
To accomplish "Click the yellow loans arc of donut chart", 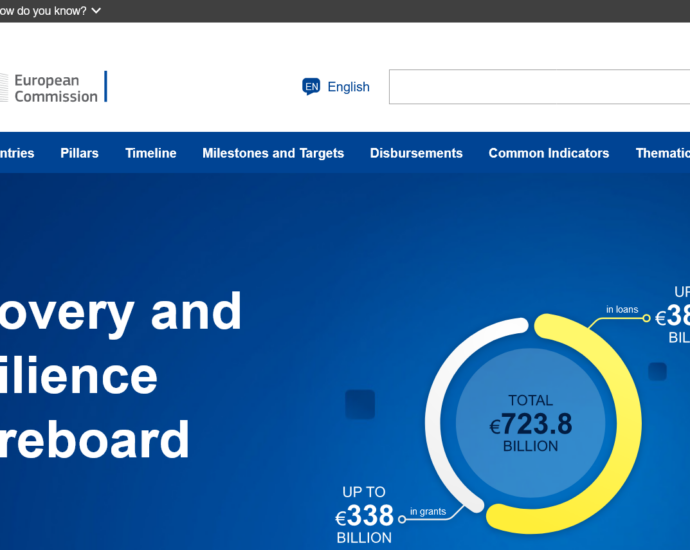I will coord(628,422).
